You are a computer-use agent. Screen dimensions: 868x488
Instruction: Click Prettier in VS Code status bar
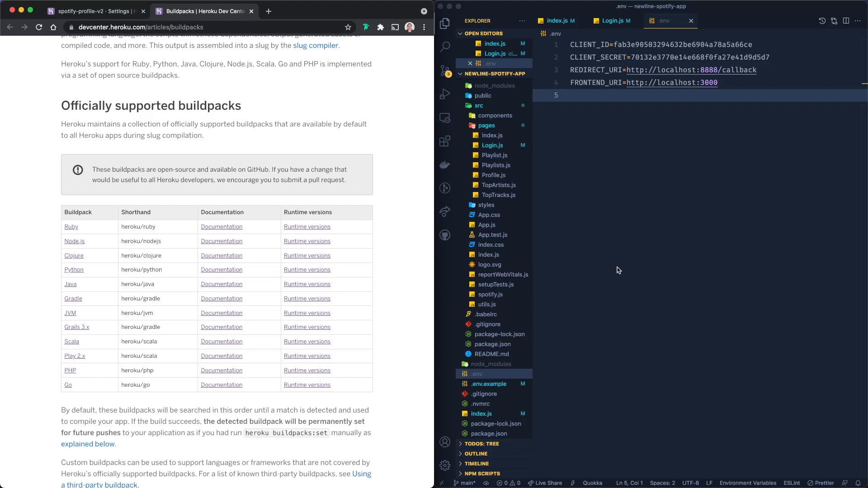[821, 483]
